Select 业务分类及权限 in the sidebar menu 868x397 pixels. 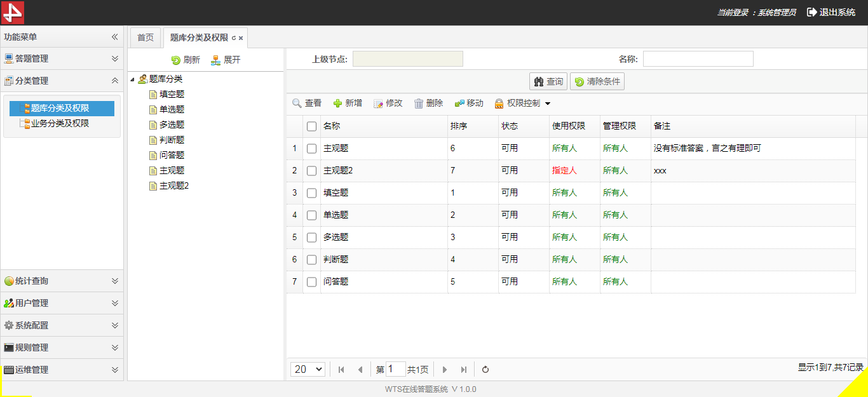coord(60,123)
